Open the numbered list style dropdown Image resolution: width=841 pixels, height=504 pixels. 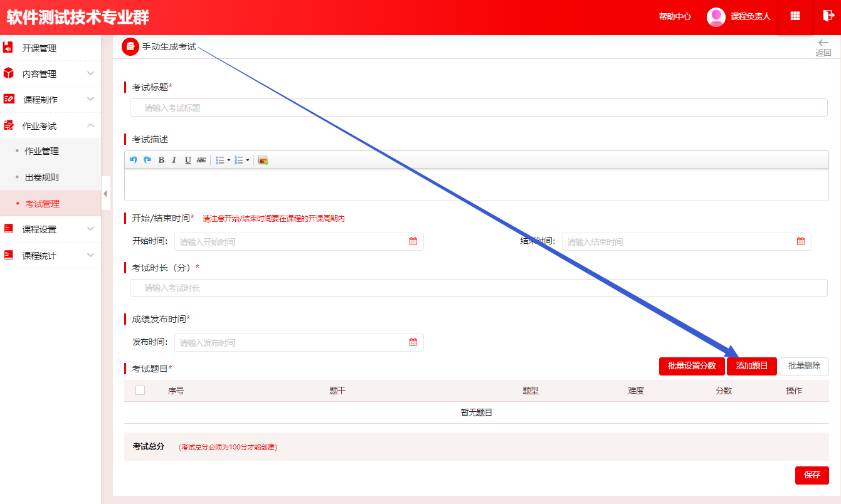click(247, 160)
